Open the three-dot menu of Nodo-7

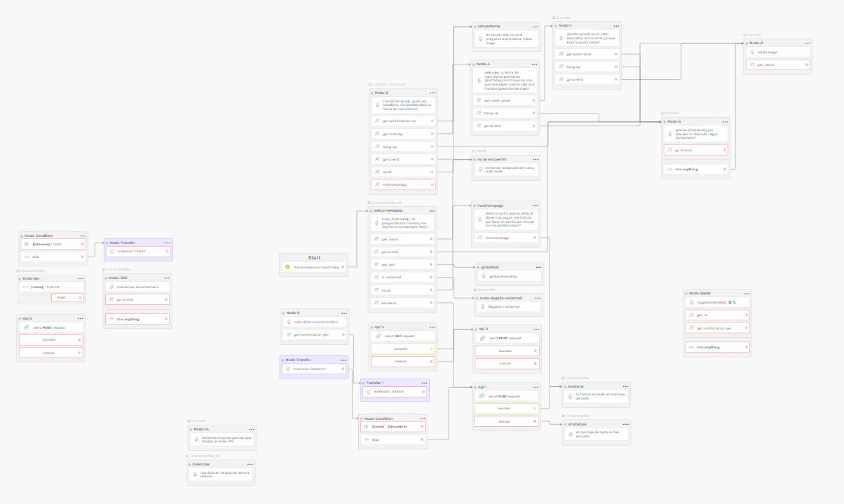tap(616, 25)
